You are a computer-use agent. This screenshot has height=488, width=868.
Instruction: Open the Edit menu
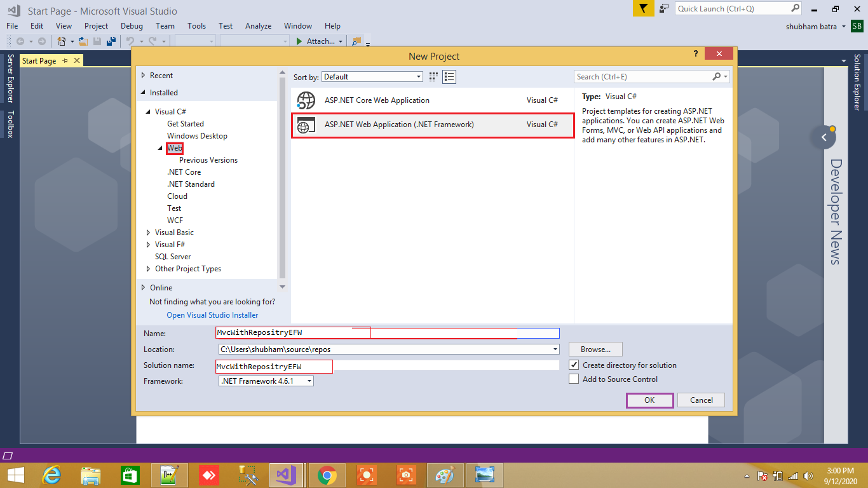pyautogui.click(x=37, y=26)
